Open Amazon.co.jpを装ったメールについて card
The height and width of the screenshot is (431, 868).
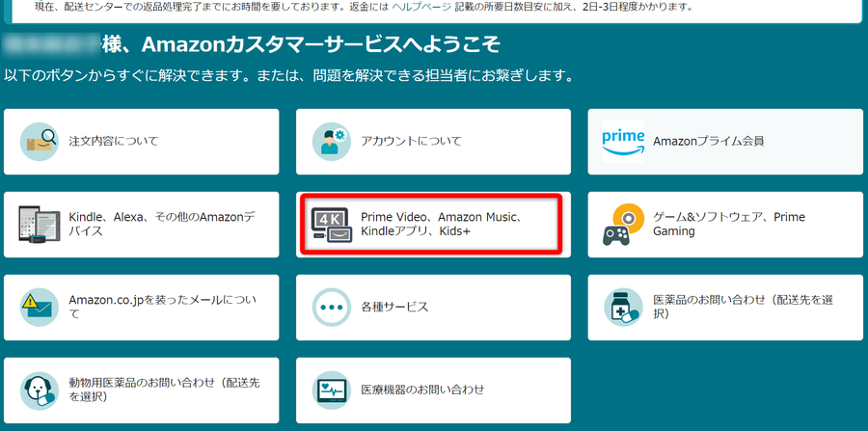[141, 307]
